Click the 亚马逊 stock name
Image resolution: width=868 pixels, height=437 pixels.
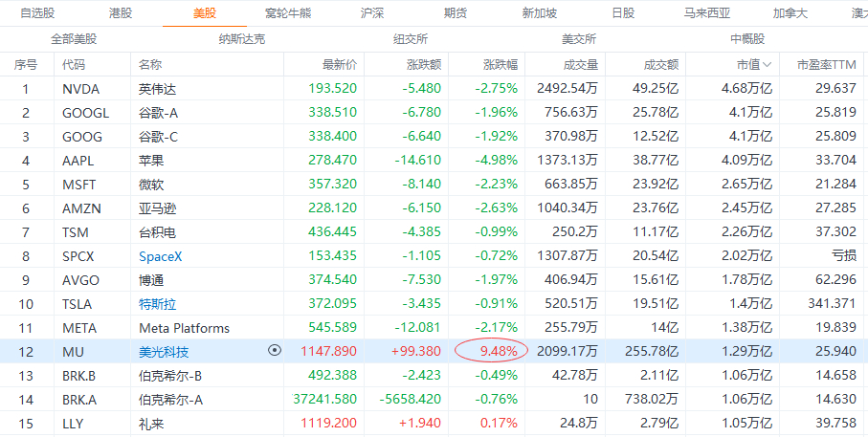coord(157,208)
